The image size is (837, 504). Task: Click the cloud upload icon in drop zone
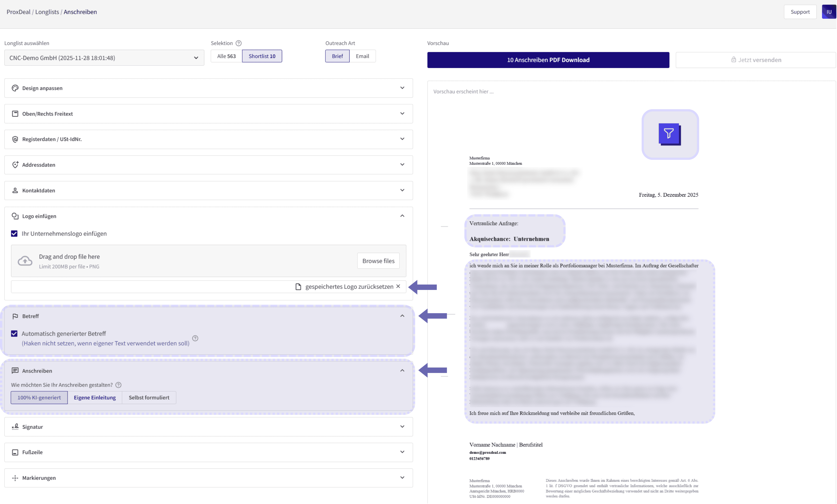[25, 261]
